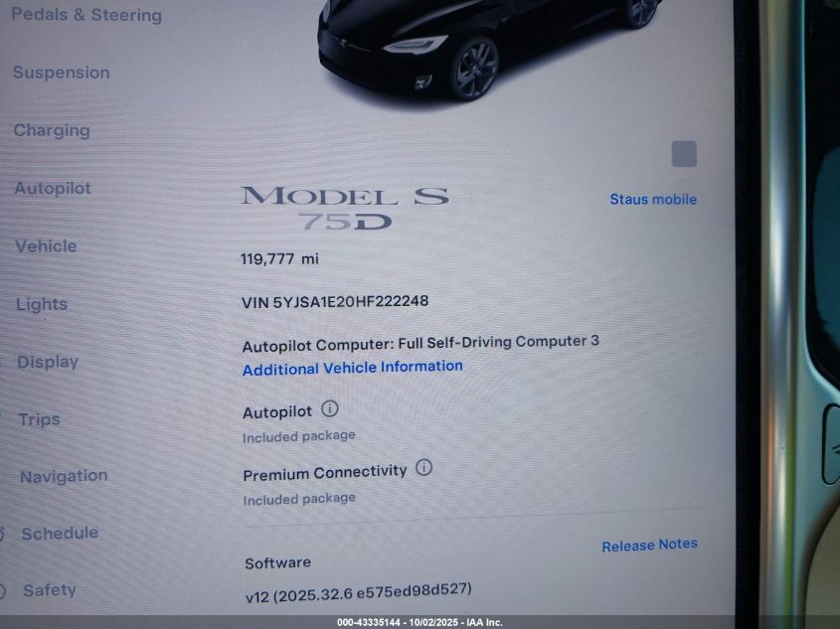The width and height of the screenshot is (840, 629).
Task: Tap the Staus mobile vehicle name link
Action: coord(653,199)
